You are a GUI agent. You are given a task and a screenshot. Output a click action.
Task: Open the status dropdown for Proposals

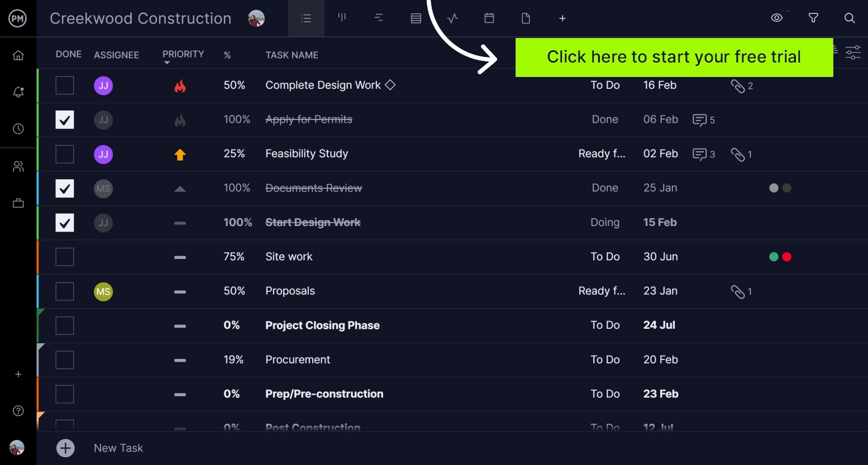coord(602,291)
